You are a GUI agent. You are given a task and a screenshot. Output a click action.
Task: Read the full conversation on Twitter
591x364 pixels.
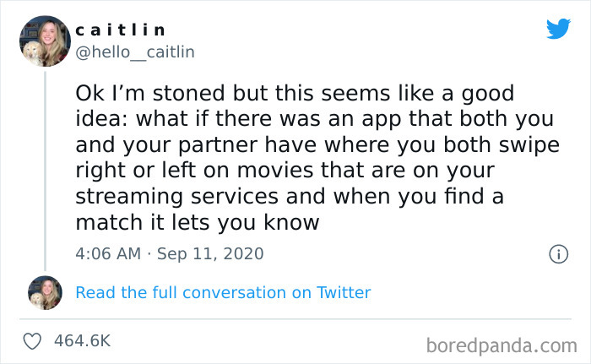[223, 293]
